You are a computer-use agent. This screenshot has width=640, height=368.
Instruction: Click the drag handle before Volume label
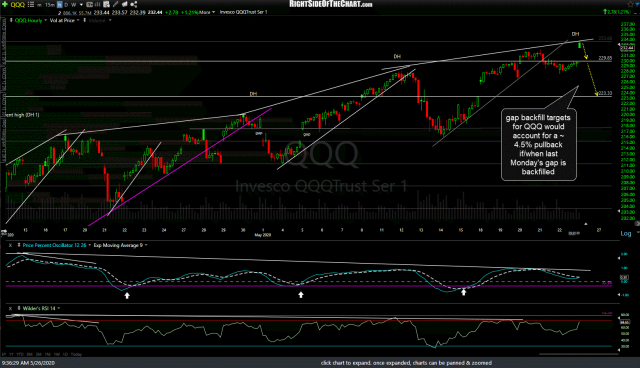[x=84, y=20]
